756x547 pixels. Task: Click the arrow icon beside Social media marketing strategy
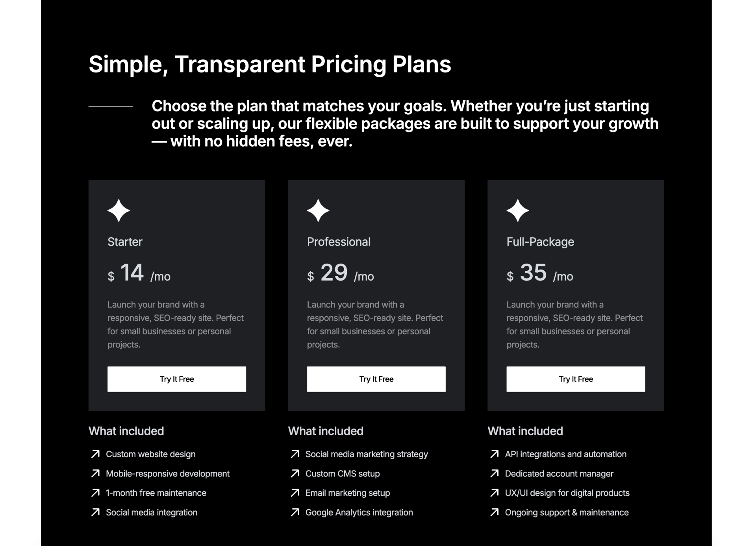pos(295,454)
